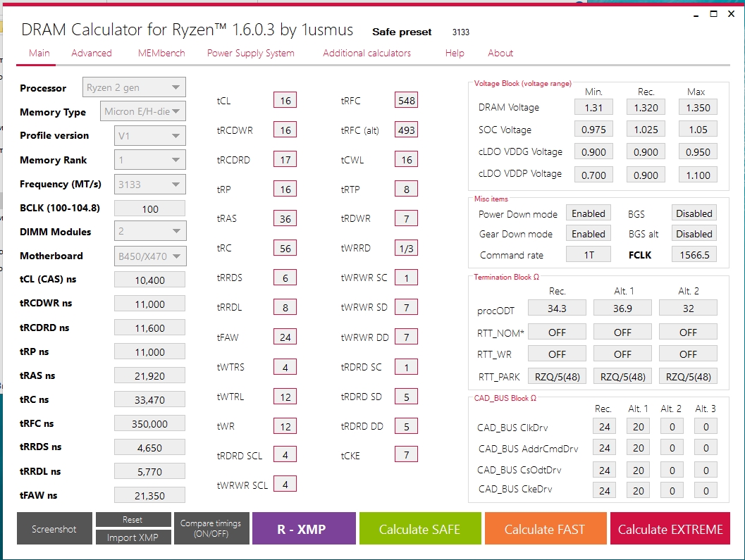Image resolution: width=745 pixels, height=560 pixels.
Task: Click CAD_BUS ClkDrv Rec. value 24
Action: 604,427
